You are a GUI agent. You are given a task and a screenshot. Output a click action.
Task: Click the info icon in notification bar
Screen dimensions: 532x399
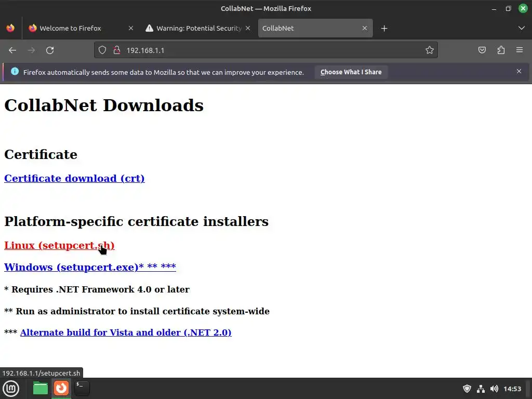[x=15, y=71]
